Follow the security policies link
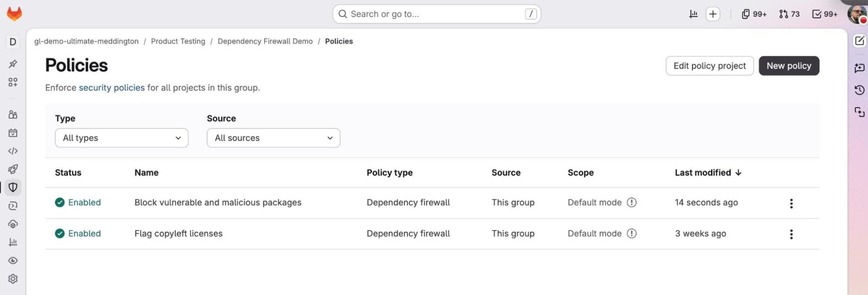 point(112,88)
